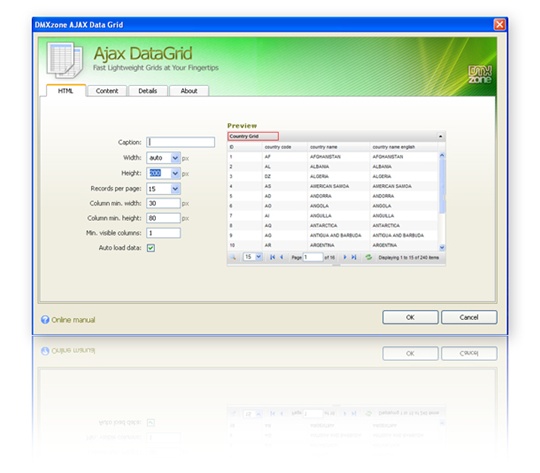Click ALBANIA in the country name column
The width and height of the screenshot is (540, 473).
coord(320,166)
